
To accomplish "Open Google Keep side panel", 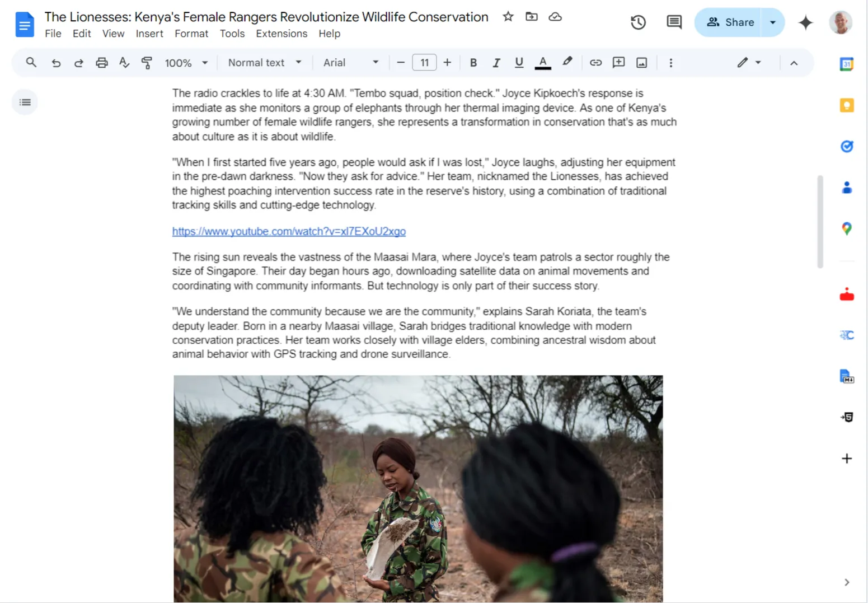I will (847, 105).
